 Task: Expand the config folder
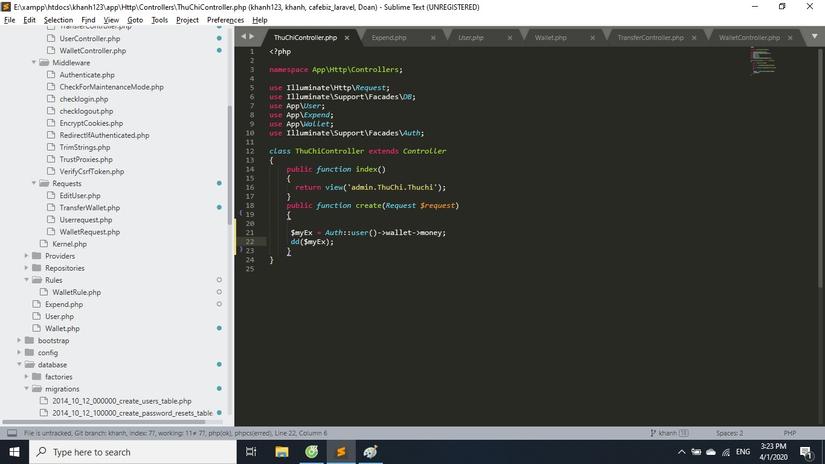click(19, 352)
